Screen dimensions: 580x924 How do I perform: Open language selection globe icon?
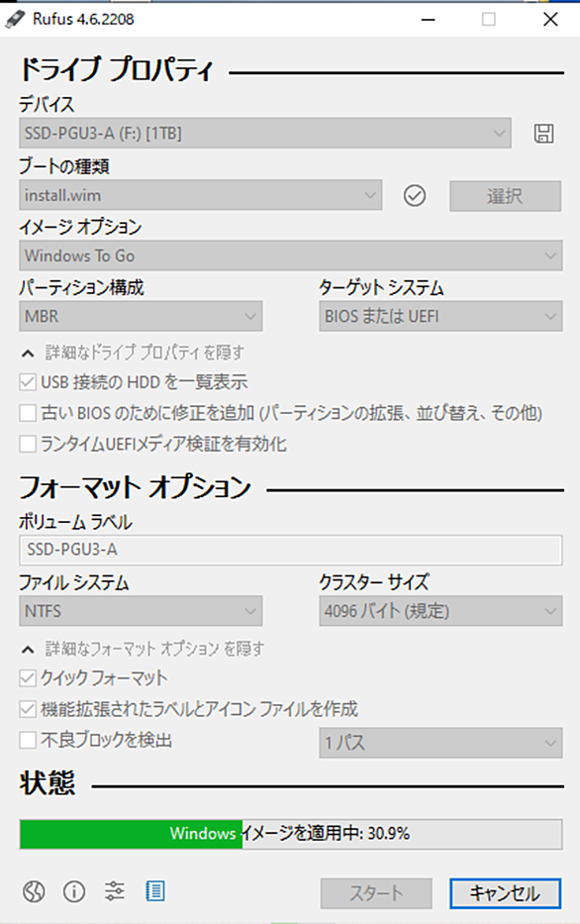pyautogui.click(x=34, y=891)
